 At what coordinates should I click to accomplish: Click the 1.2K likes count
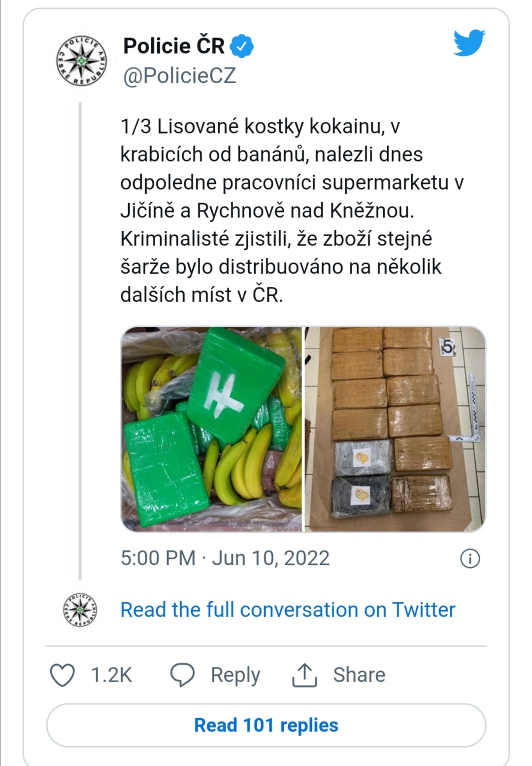tap(111, 675)
